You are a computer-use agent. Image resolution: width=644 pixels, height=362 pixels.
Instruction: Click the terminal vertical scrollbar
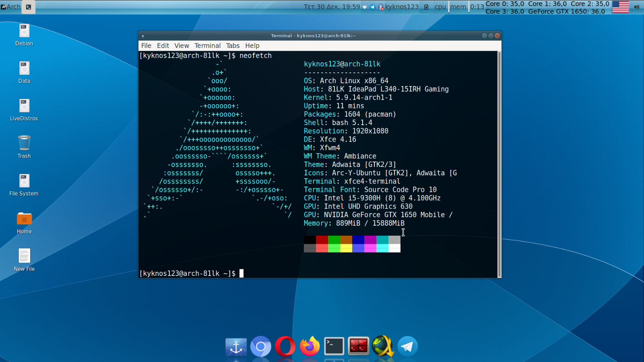(x=500, y=164)
